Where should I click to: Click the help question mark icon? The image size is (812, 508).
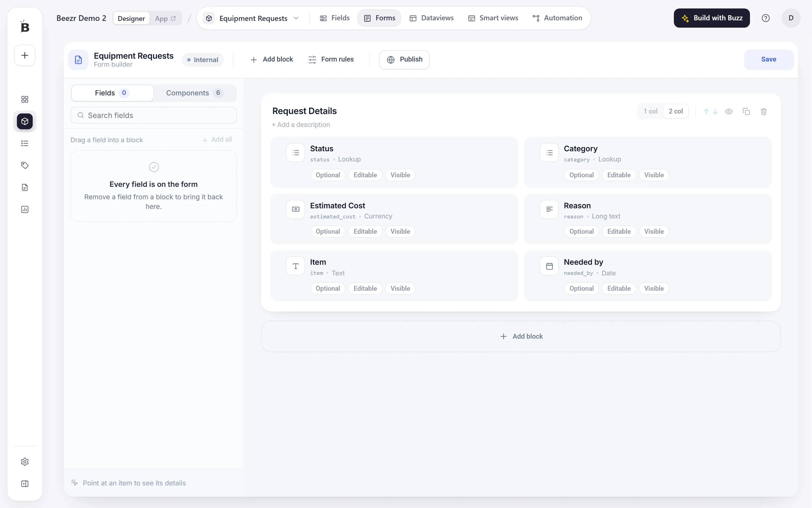click(765, 18)
